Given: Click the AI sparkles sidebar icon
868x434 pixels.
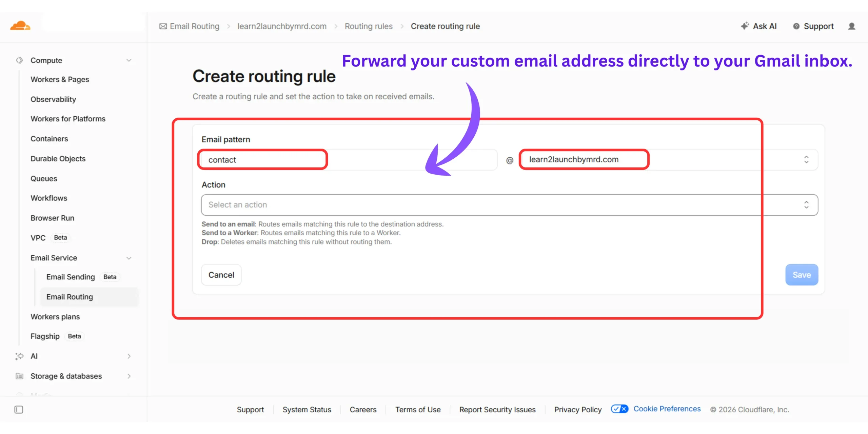Looking at the screenshot, I should (19, 356).
